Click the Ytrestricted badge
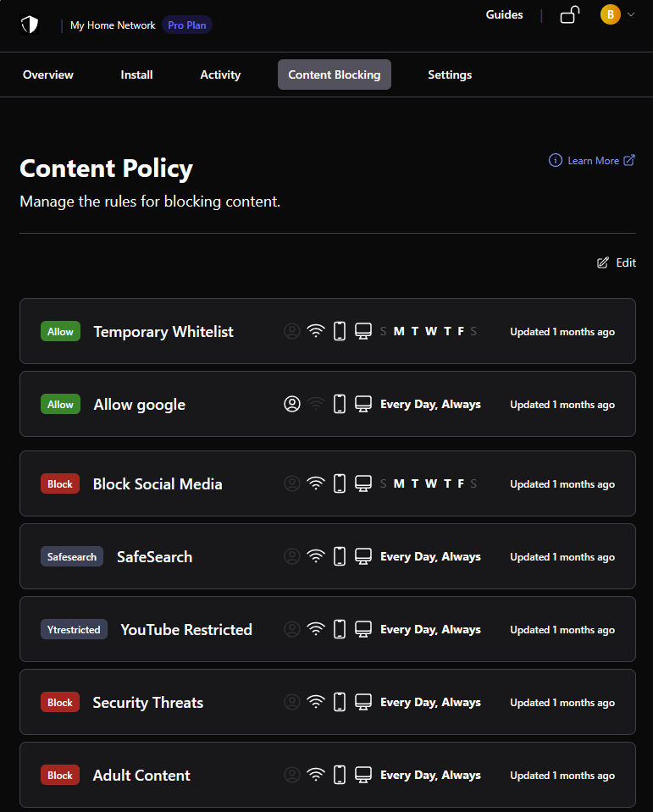This screenshot has height=812, width=653. [74, 629]
